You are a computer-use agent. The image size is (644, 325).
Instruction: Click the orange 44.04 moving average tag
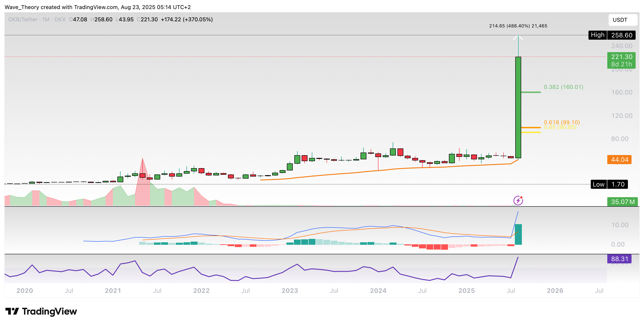coord(619,160)
